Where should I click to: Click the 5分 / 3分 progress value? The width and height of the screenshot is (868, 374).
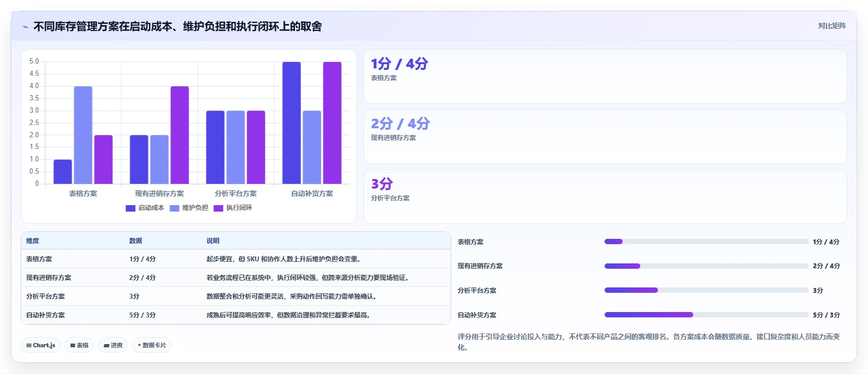(x=826, y=315)
